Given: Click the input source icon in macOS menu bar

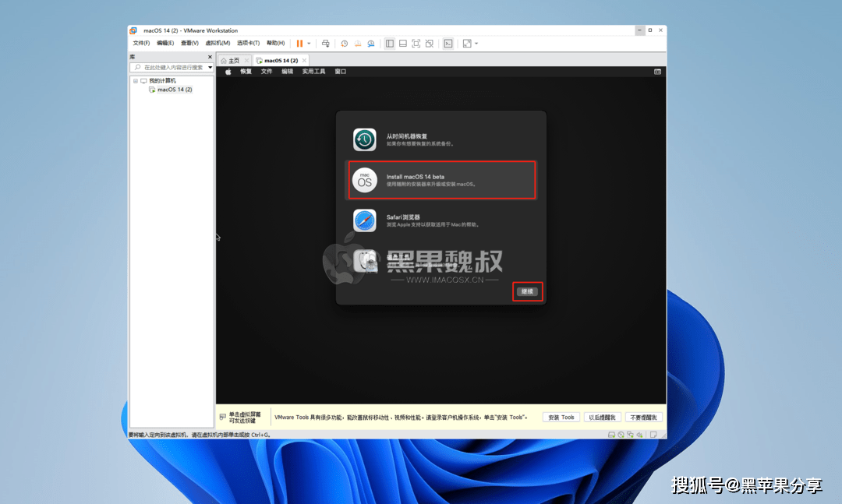Looking at the screenshot, I should (x=657, y=72).
